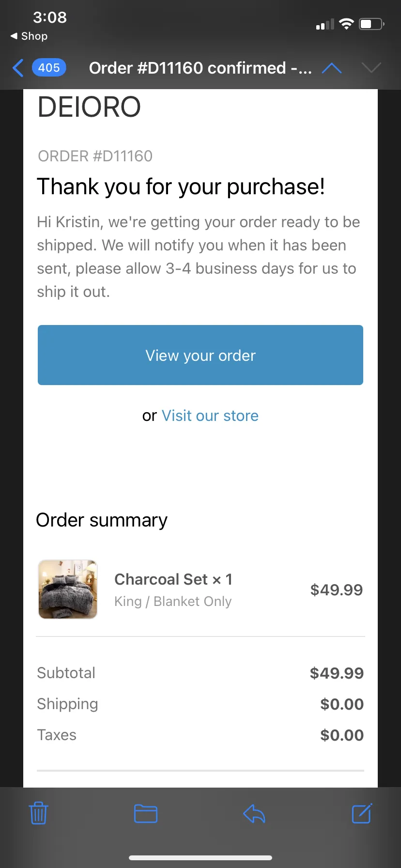Tap the Wi-Fi status icon
This screenshot has height=868, width=401.
tap(346, 24)
